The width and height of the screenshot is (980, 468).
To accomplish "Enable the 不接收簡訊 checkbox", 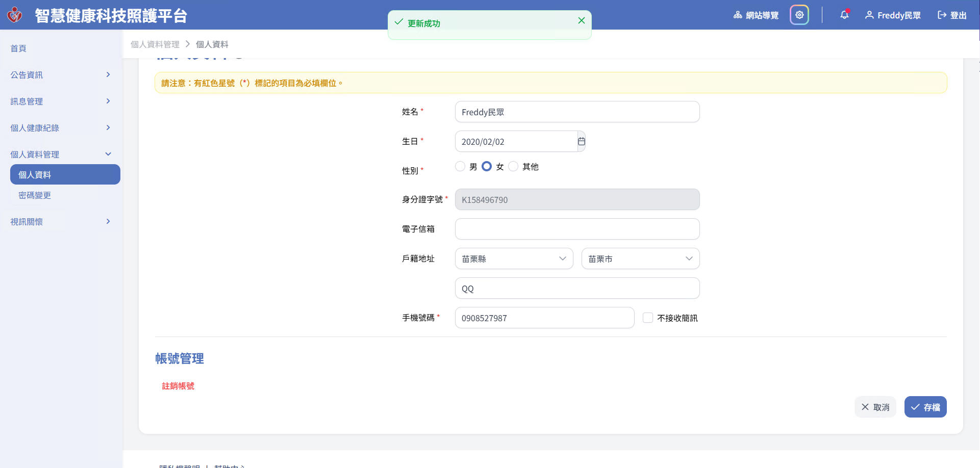I will [648, 318].
